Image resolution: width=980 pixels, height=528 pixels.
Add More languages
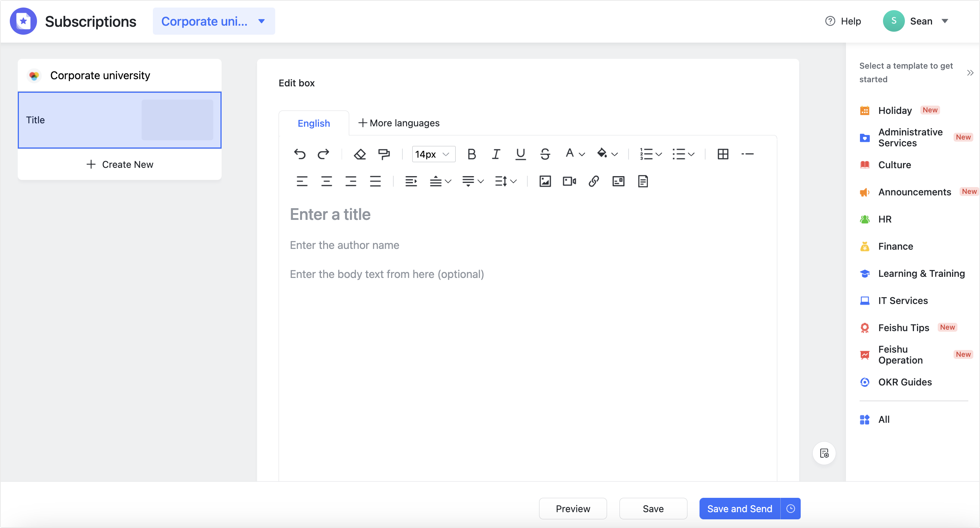[398, 123]
